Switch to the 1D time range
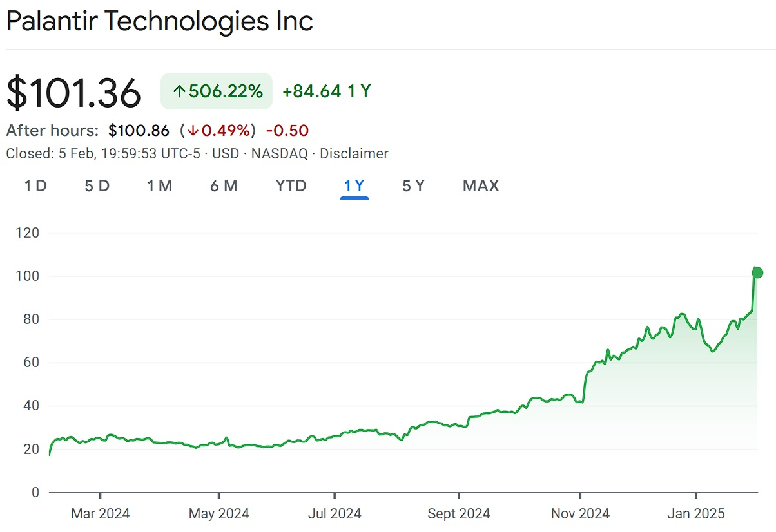 pyautogui.click(x=35, y=185)
